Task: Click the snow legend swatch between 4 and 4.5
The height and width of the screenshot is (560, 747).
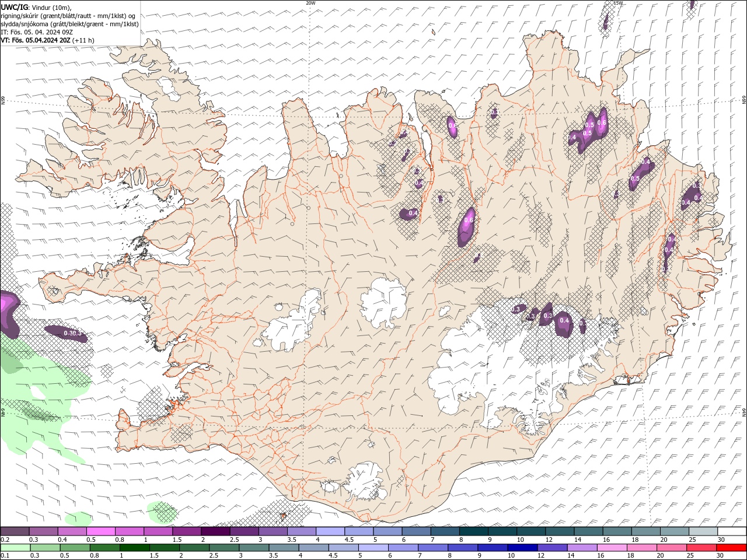Action: tap(330, 531)
